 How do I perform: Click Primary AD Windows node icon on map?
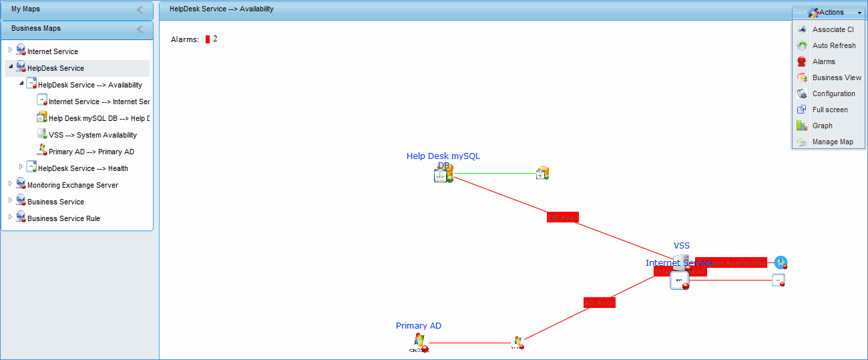coord(419,343)
